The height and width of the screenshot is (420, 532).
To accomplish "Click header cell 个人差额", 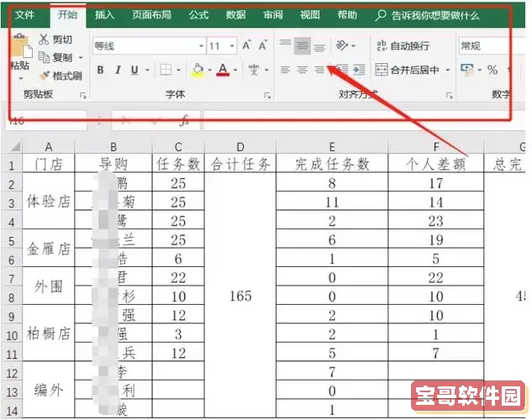I will (x=435, y=164).
